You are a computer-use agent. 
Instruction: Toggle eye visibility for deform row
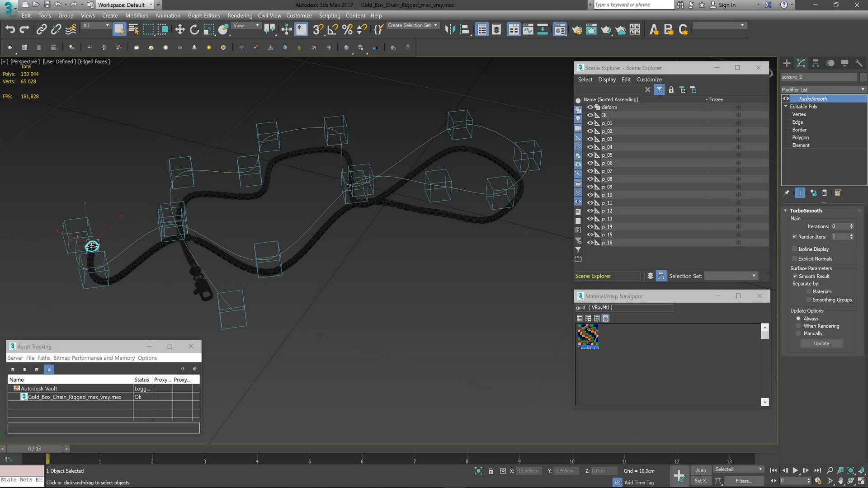click(590, 108)
